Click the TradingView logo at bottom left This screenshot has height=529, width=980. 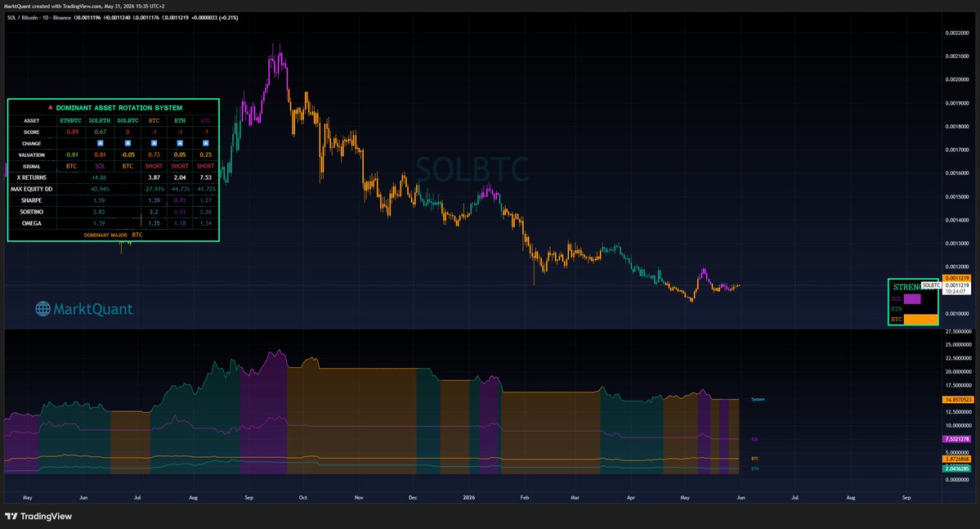38,516
